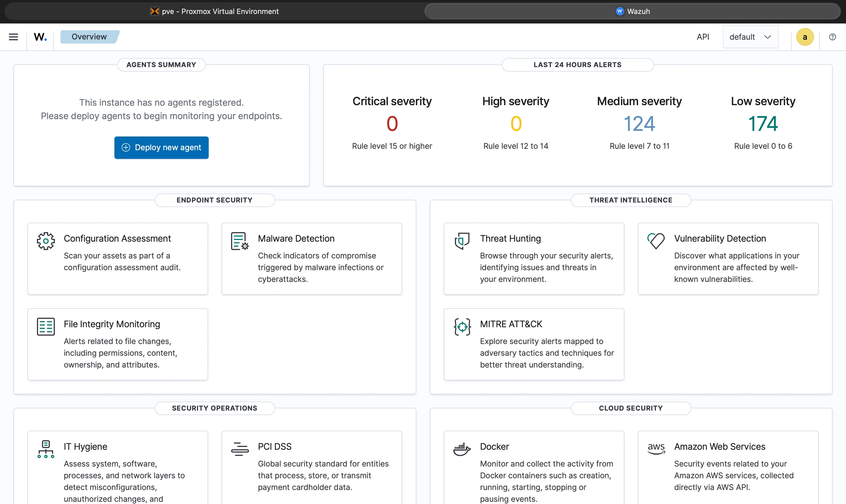846x504 pixels.
Task: Click the Docker whale icon
Action: [x=462, y=449]
